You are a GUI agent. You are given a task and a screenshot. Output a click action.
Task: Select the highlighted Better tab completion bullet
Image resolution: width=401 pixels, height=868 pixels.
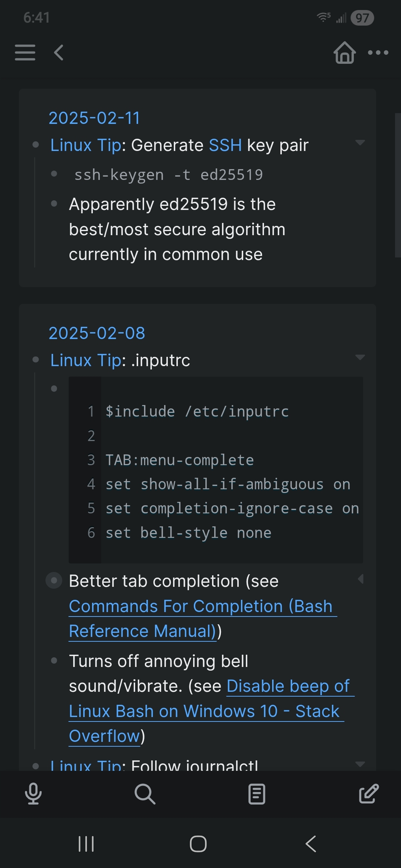click(54, 581)
